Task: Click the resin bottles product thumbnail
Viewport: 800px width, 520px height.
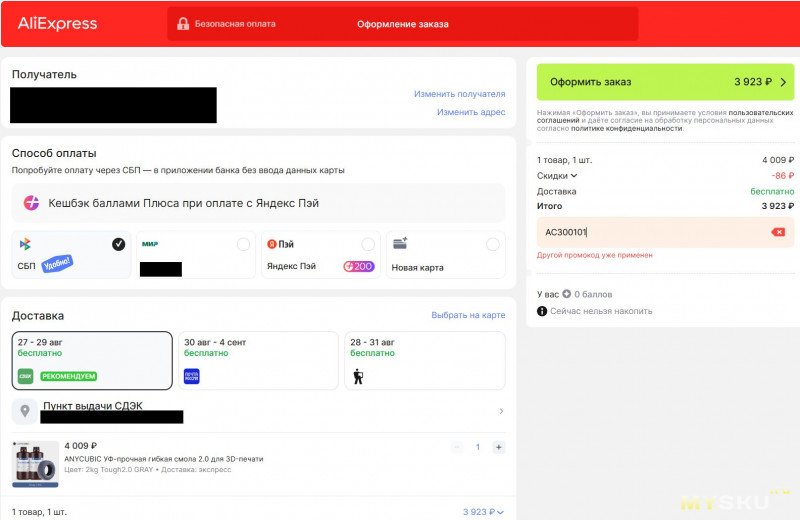Action: [x=35, y=464]
